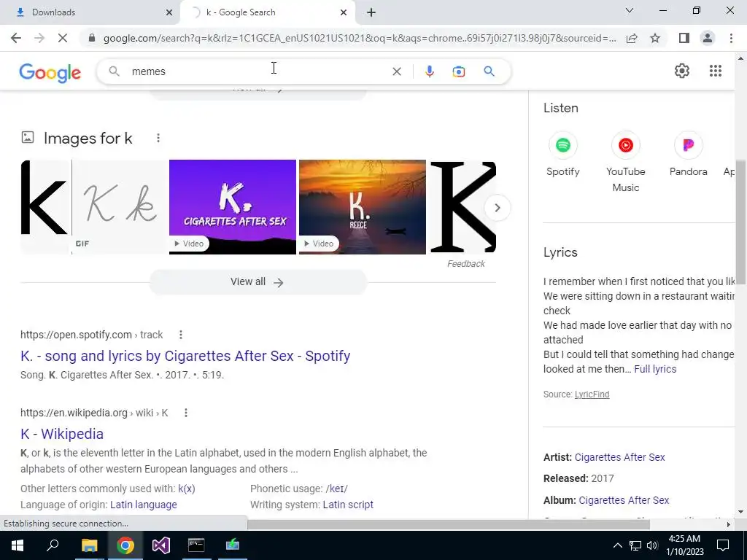Viewport: 747px width, 560px height.
Task: Open the Chrome side panel icon
Action: [684, 38]
